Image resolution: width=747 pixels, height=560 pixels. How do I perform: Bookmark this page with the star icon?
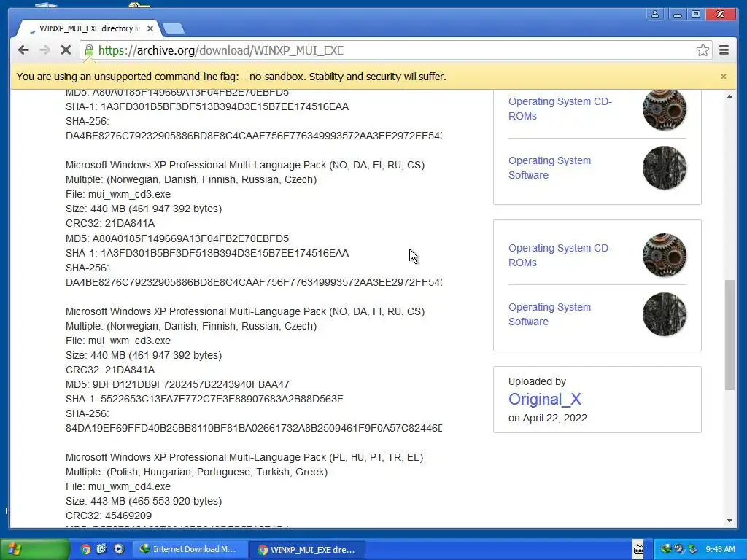703,50
